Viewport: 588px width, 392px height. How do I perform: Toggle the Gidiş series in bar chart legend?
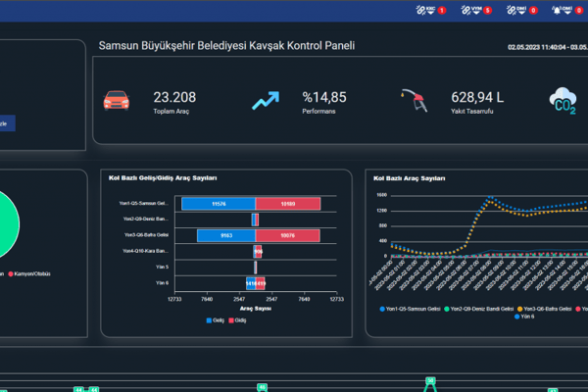237,320
